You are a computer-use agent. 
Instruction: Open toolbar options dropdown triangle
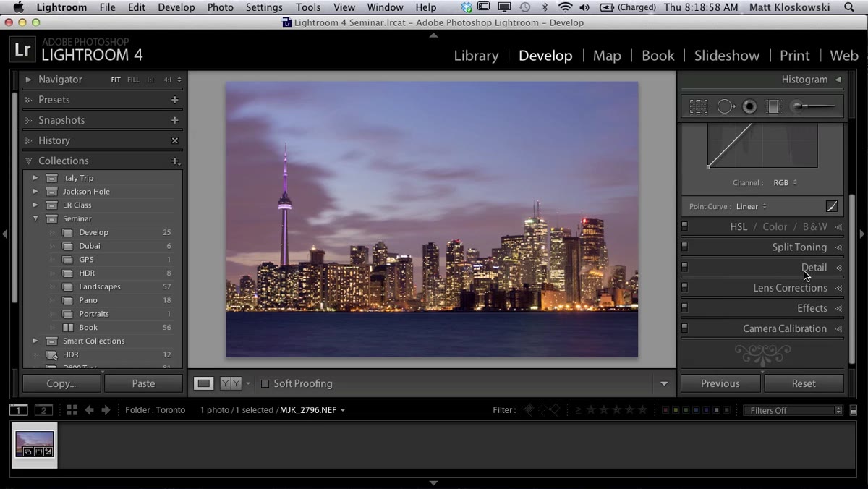(x=664, y=384)
